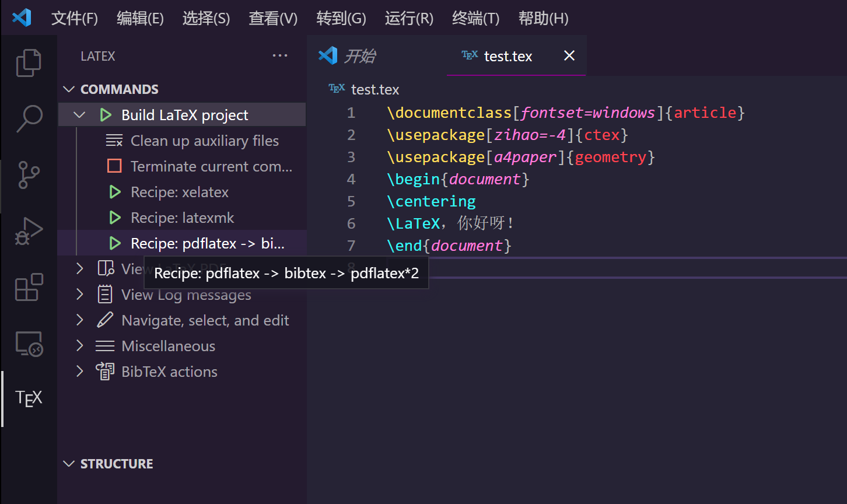This screenshot has width=847, height=504.
Task: Run Recipe: xelatex
Action: (179, 192)
